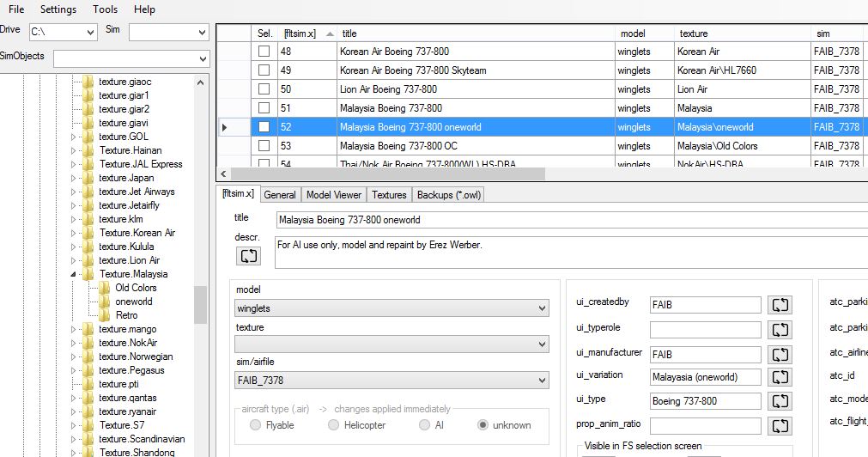The image size is (868, 457).
Task: Click the folder tree scroll up arrow
Action: pyautogui.click(x=200, y=82)
